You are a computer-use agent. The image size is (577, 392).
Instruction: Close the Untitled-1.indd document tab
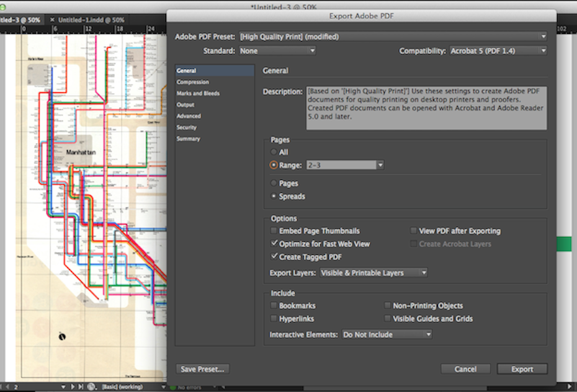[x=52, y=20]
